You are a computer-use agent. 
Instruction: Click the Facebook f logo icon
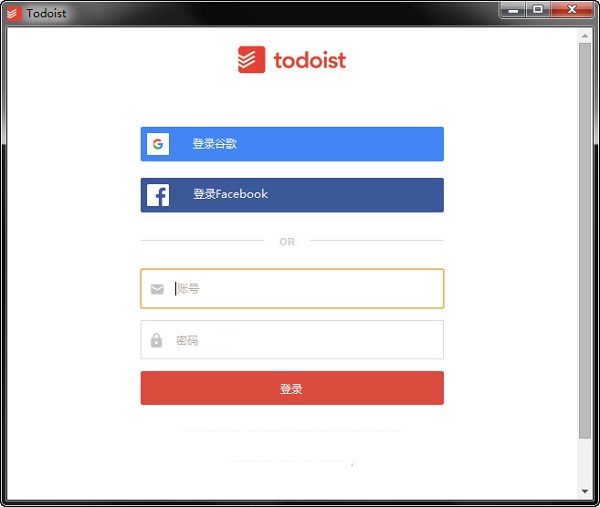pyautogui.click(x=158, y=195)
